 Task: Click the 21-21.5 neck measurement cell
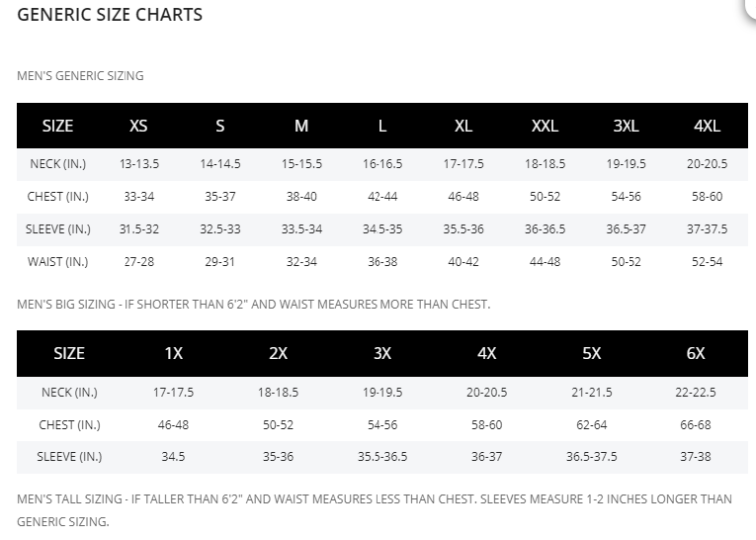click(591, 393)
